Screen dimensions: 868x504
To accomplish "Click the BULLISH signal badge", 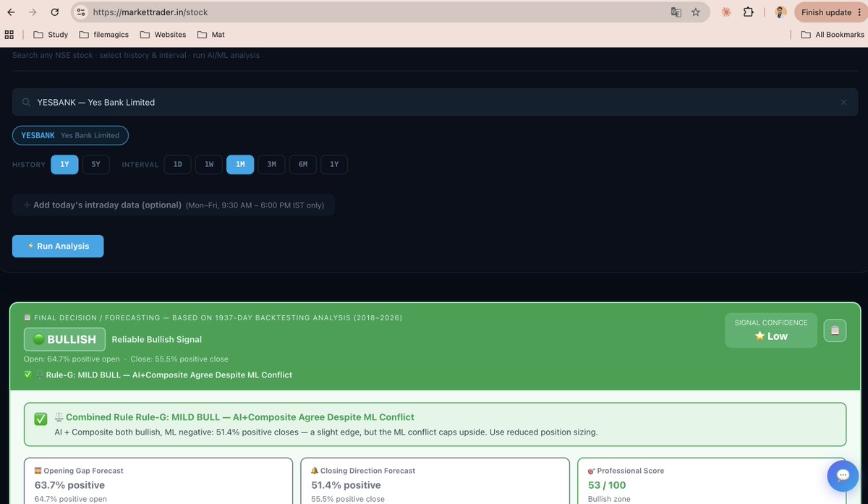I will [x=64, y=339].
